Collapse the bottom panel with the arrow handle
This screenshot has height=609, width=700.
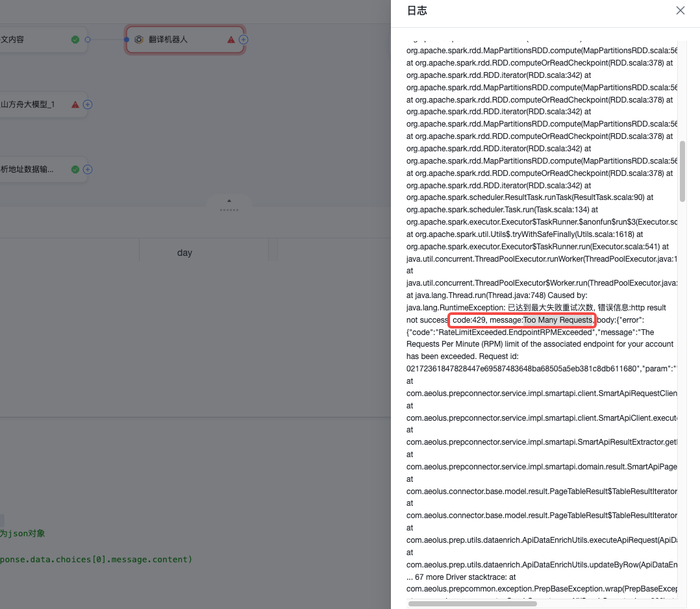coord(229,201)
